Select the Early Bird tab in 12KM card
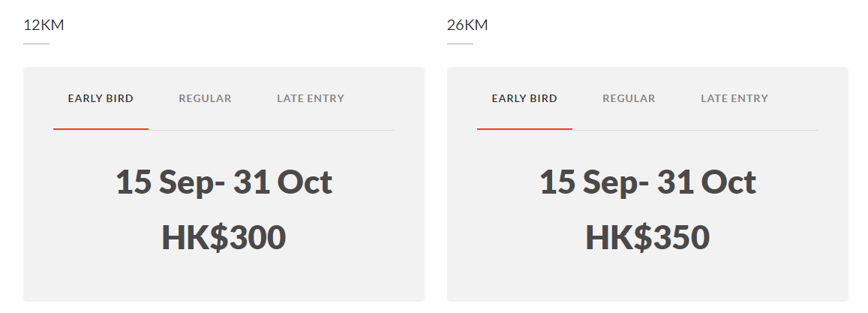 pyautogui.click(x=101, y=98)
